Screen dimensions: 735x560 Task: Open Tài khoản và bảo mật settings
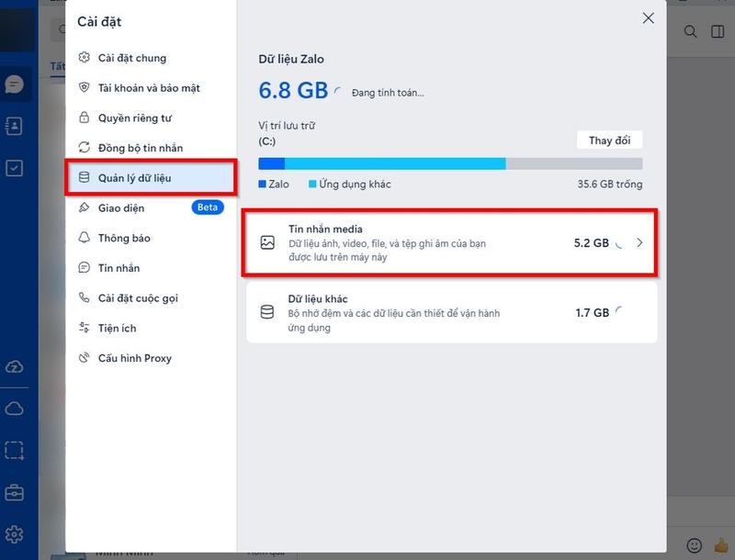coord(151,88)
